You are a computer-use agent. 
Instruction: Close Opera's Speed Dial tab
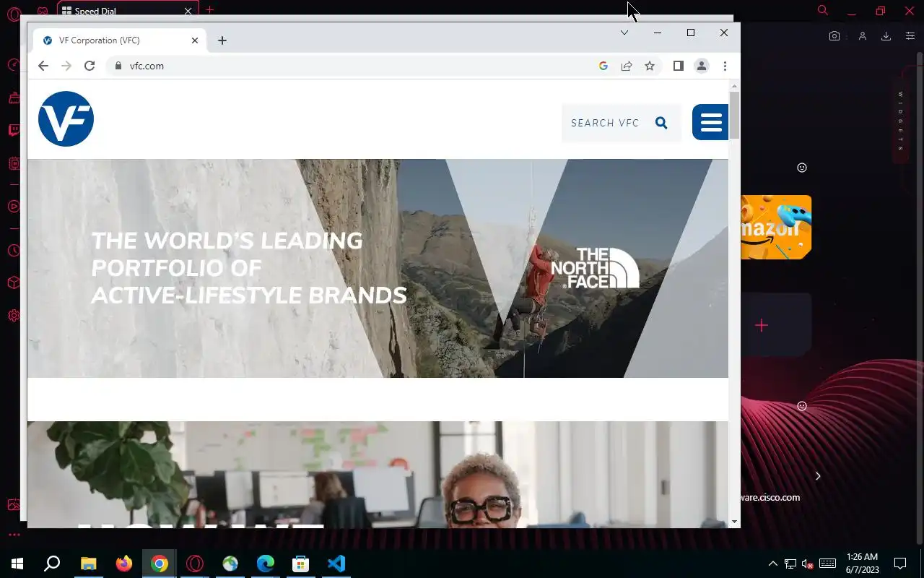[x=188, y=11]
